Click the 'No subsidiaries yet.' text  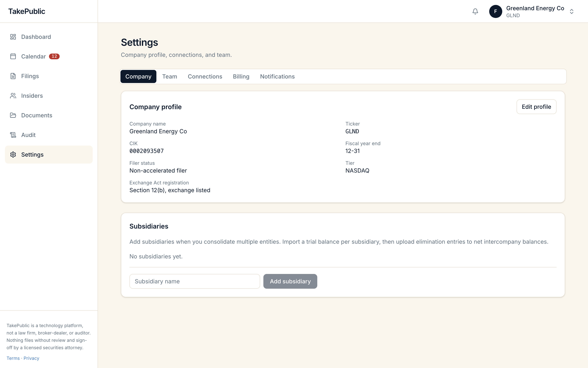tap(156, 257)
